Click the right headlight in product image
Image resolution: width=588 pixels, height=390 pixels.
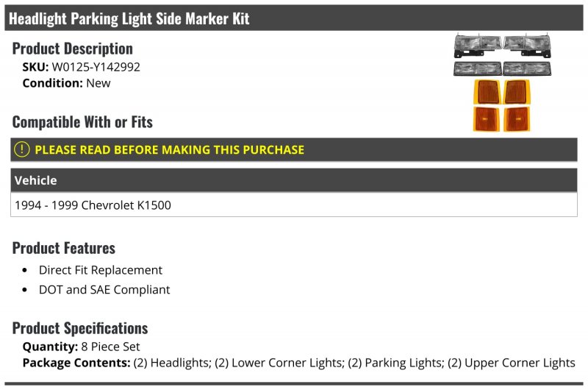[x=527, y=46]
